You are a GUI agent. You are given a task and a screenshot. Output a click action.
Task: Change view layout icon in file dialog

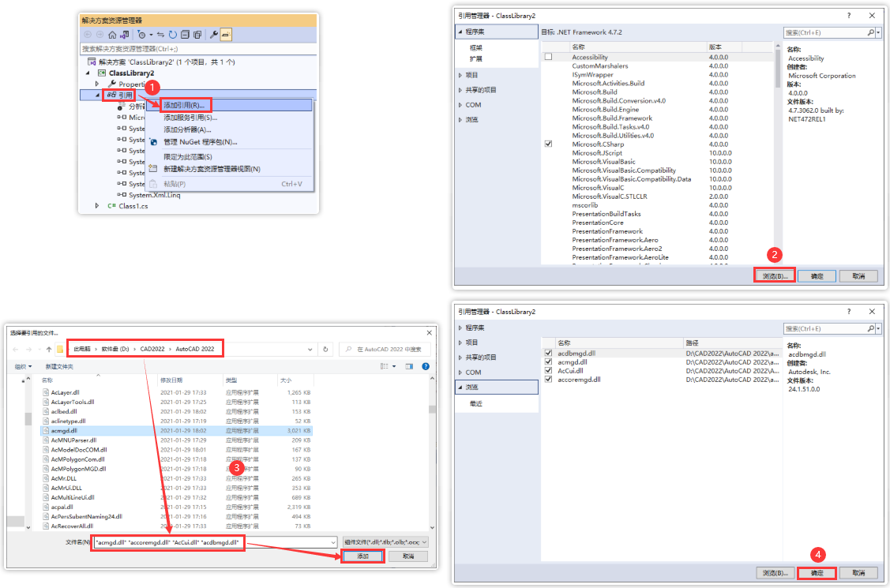point(385,366)
